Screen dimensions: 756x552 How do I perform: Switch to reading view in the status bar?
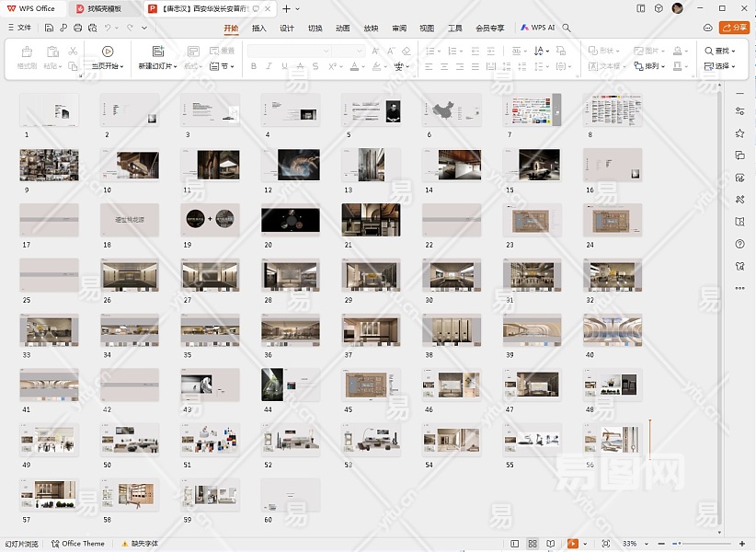click(x=551, y=544)
